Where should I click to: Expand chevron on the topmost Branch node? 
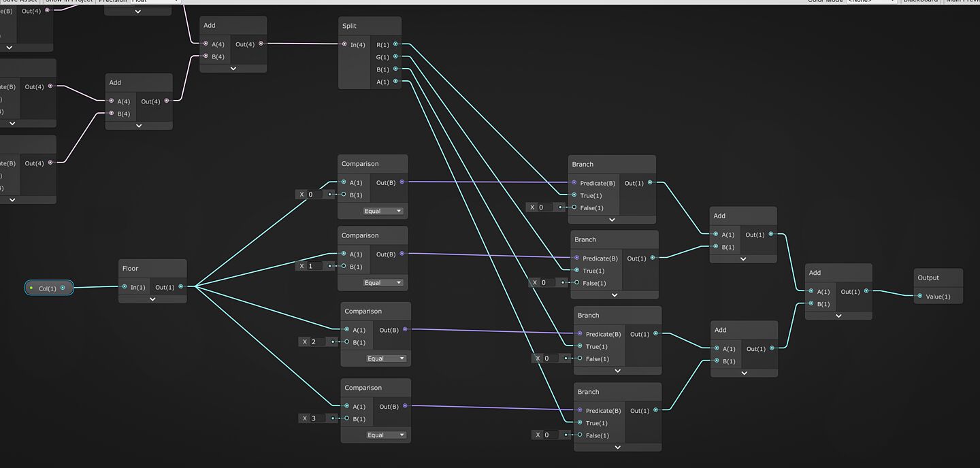(612, 220)
